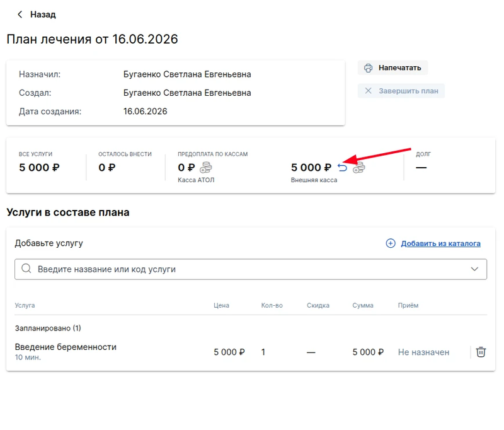Screen dimensions: 504x430
Task: Click the Услуга column header
Action: coord(25,305)
